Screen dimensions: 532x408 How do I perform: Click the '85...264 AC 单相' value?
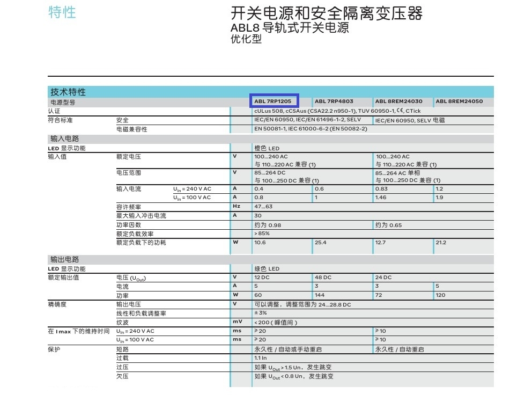tap(397, 172)
